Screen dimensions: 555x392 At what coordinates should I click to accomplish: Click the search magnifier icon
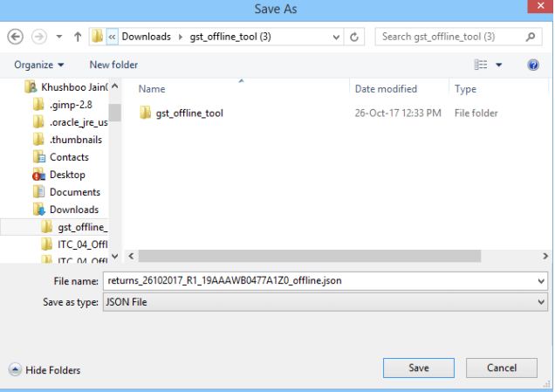click(531, 37)
